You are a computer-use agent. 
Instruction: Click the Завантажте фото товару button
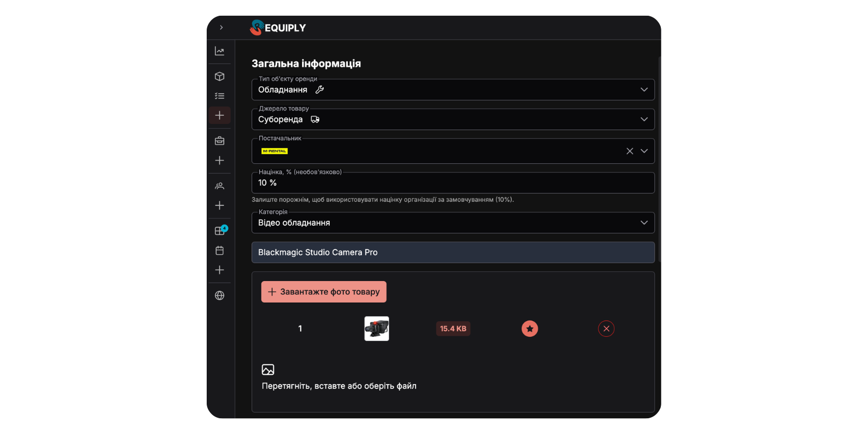(324, 292)
